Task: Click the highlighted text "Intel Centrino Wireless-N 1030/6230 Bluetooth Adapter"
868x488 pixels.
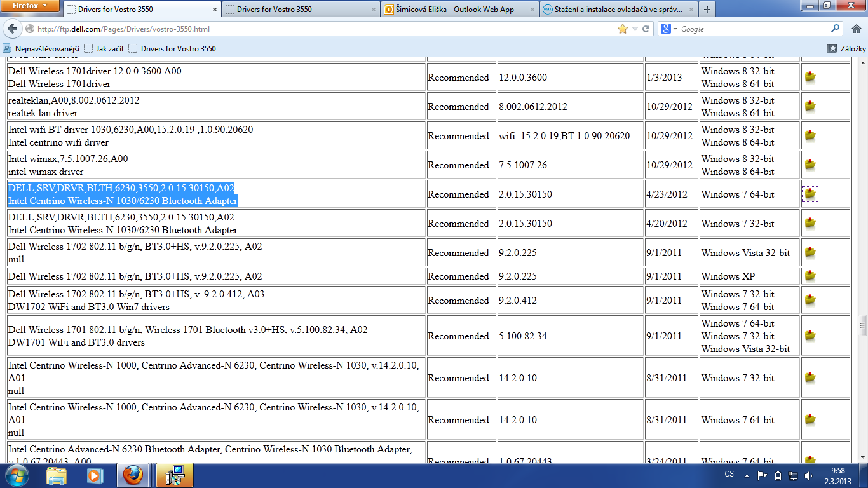Action: 123,201
